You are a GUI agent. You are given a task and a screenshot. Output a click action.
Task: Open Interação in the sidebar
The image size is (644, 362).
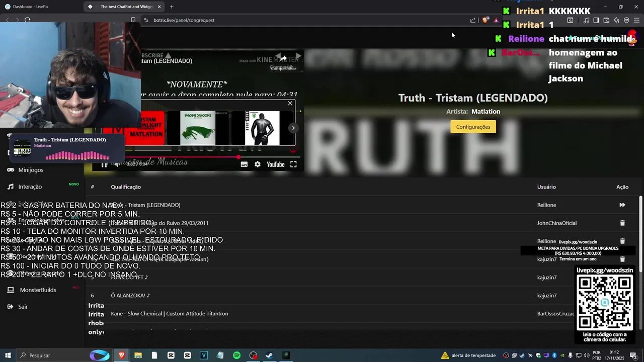[30, 187]
